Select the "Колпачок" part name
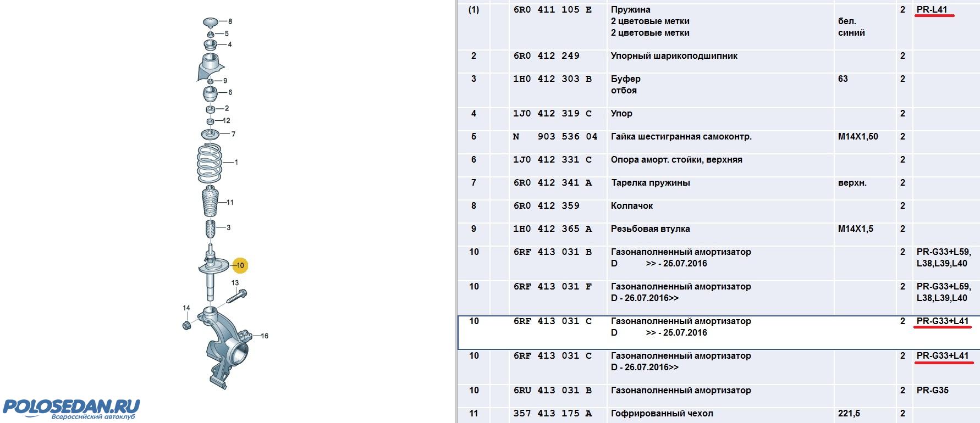This screenshot has width=980, height=423. click(632, 206)
